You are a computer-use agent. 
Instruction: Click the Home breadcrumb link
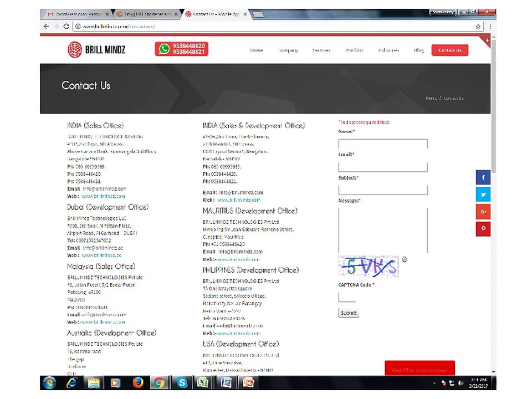[431, 98]
